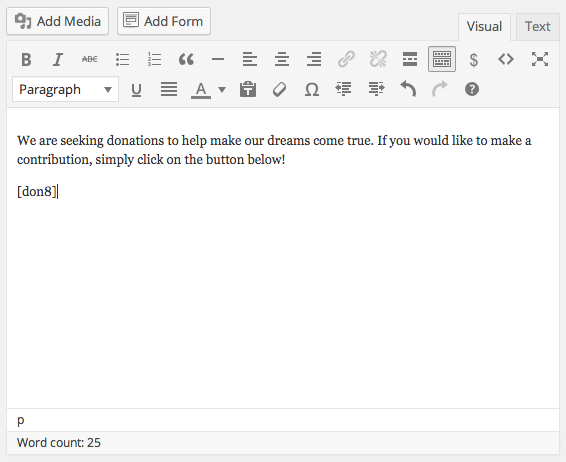Viewport: 566px width, 462px height.
Task: Click the dollar sign donation icon
Action: pos(474,59)
